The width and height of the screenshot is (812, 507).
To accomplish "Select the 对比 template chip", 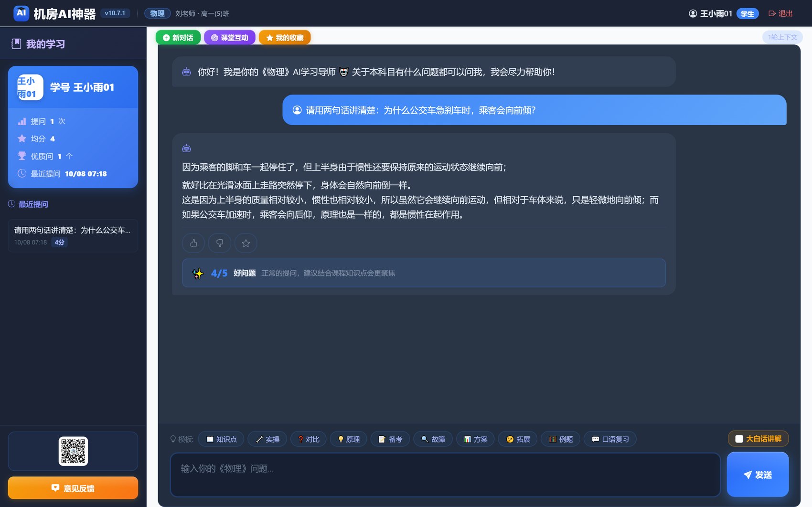I will (309, 439).
